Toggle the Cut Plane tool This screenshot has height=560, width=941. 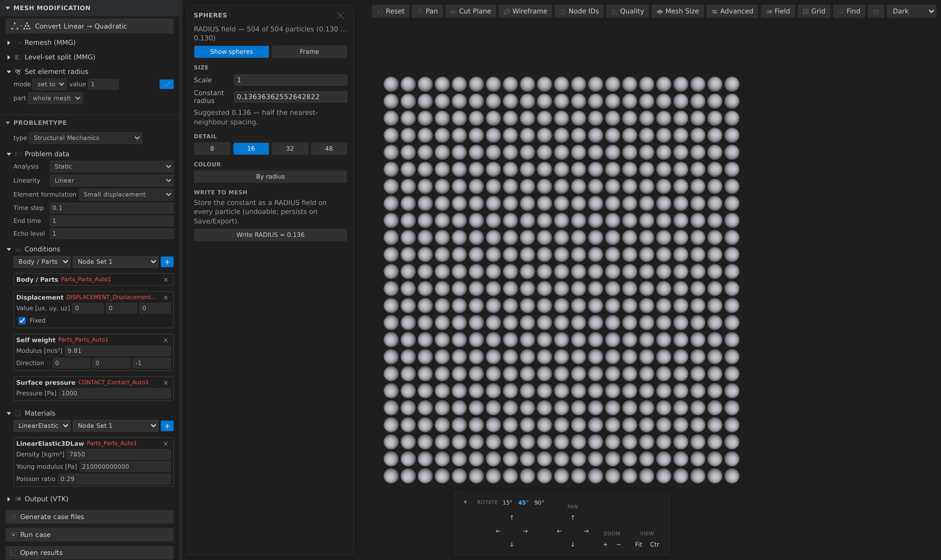coord(470,11)
